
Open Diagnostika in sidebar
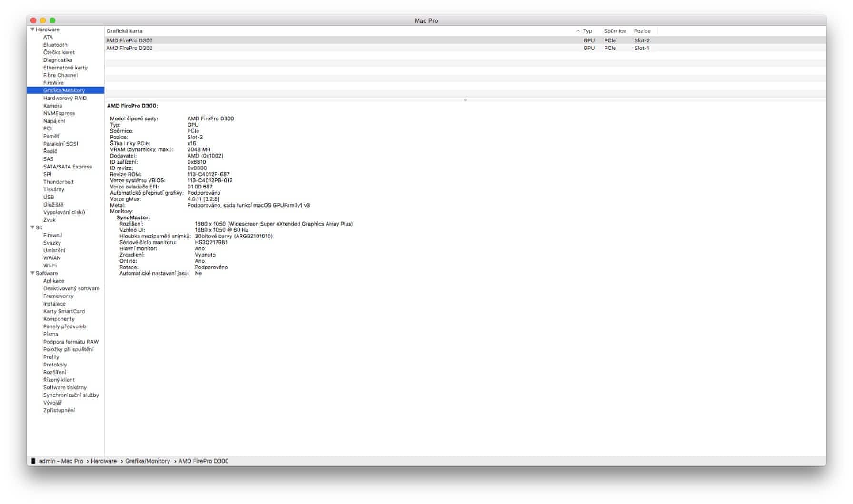(58, 60)
